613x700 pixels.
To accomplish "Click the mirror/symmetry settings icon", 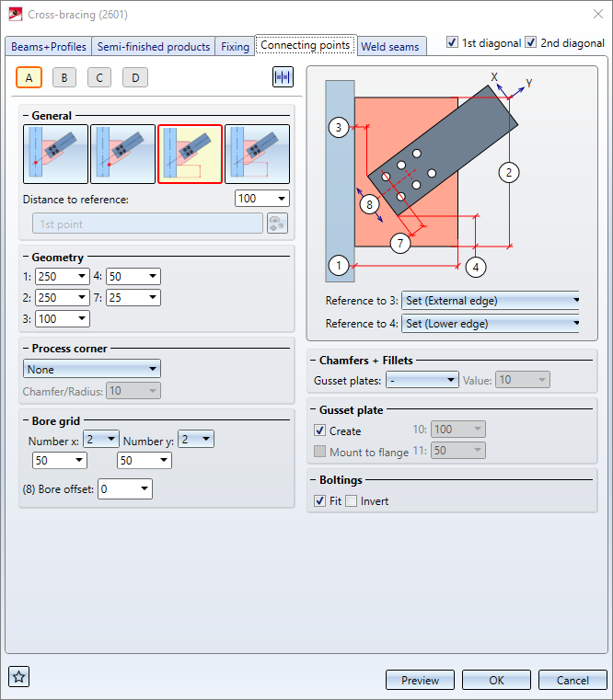I will pos(283,76).
